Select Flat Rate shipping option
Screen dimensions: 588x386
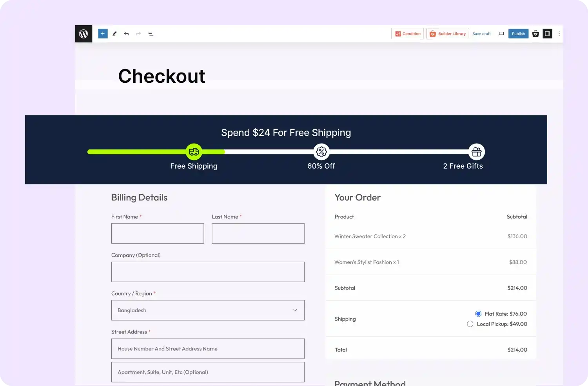478,313
